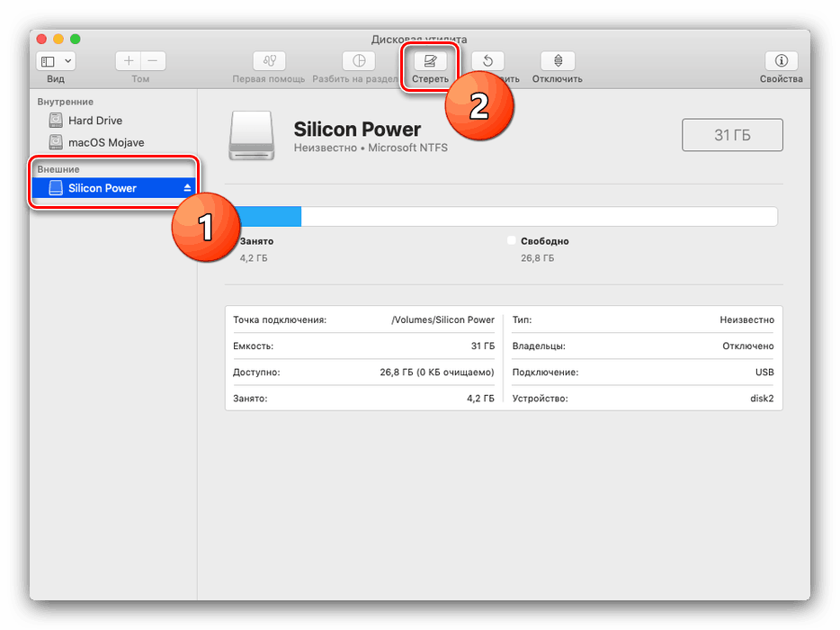
Task: Click the Erase (Стереть) toolbar icon
Action: pos(430,61)
